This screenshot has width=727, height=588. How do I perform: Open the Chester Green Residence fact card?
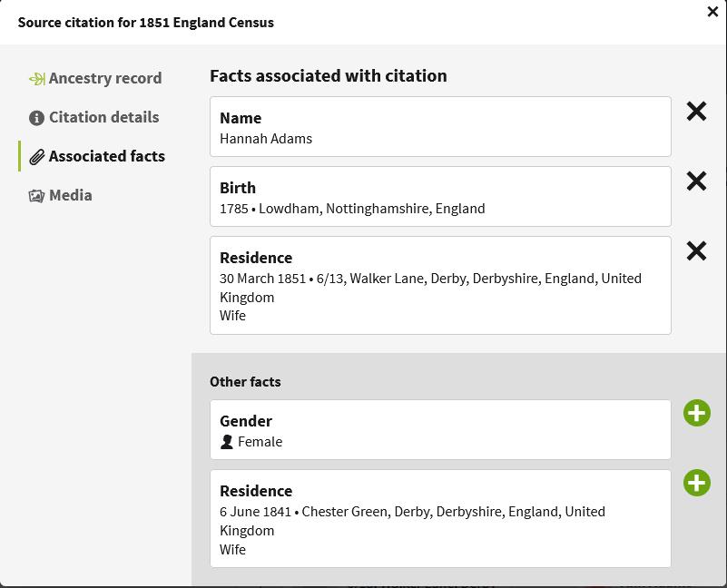[440, 519]
